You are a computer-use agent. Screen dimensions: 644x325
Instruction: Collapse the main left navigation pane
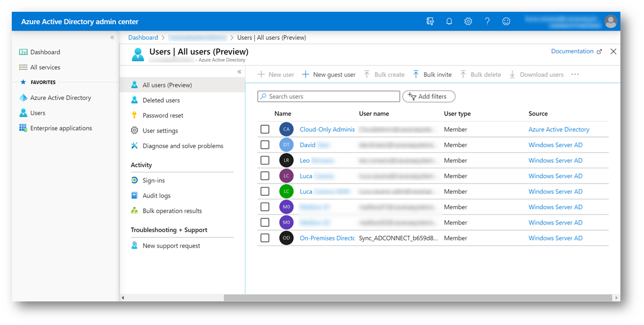[112, 38]
